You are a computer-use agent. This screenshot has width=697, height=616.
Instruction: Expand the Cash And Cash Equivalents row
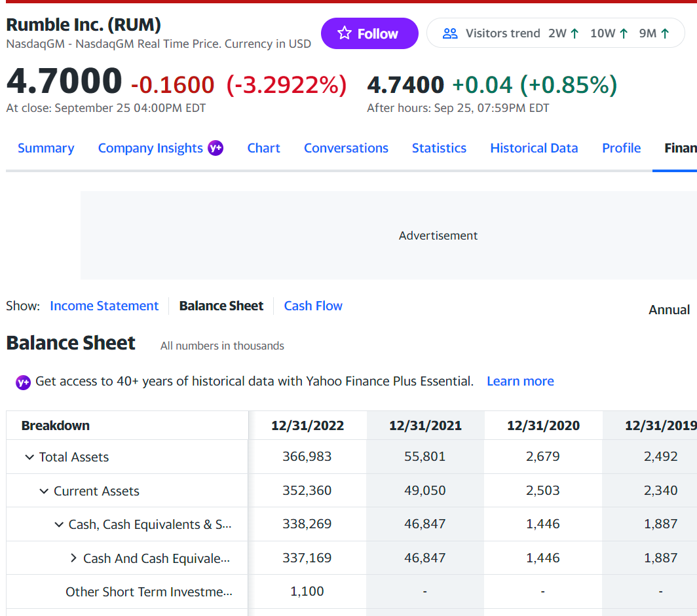(x=73, y=558)
